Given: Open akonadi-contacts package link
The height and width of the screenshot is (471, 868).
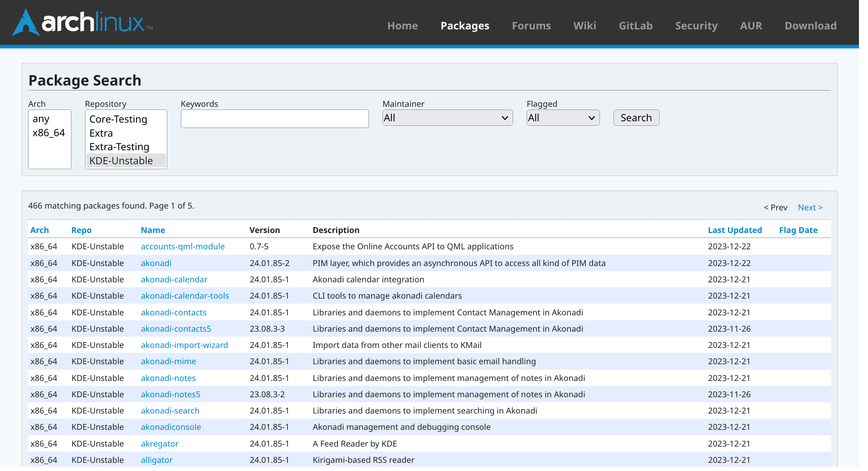Looking at the screenshot, I should (x=174, y=312).
